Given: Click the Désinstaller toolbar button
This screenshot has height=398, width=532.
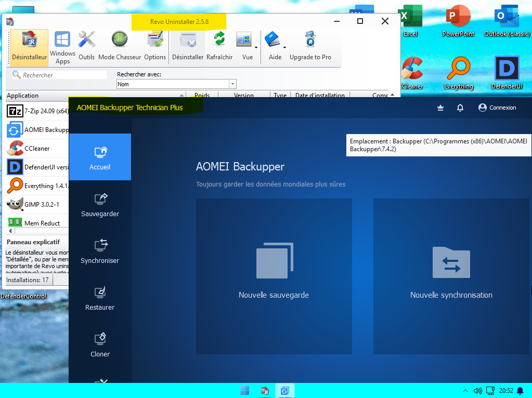Looking at the screenshot, I should click(188, 46).
